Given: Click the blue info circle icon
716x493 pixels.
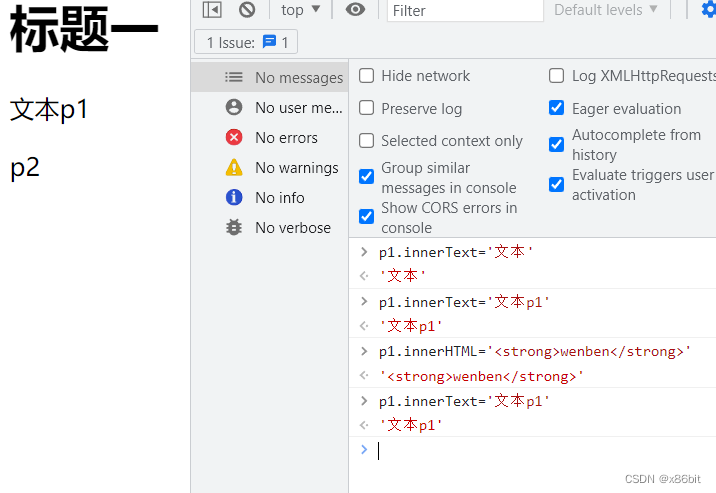Looking at the screenshot, I should pos(234,197).
